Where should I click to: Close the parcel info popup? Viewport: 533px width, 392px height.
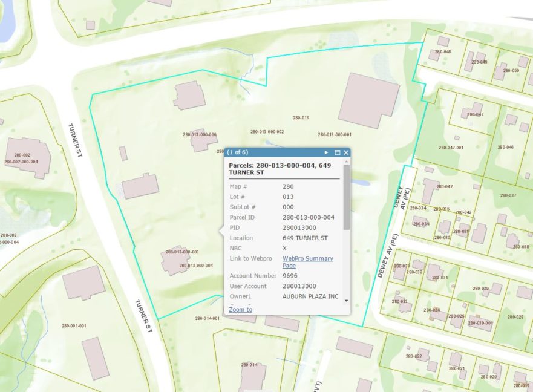346,152
